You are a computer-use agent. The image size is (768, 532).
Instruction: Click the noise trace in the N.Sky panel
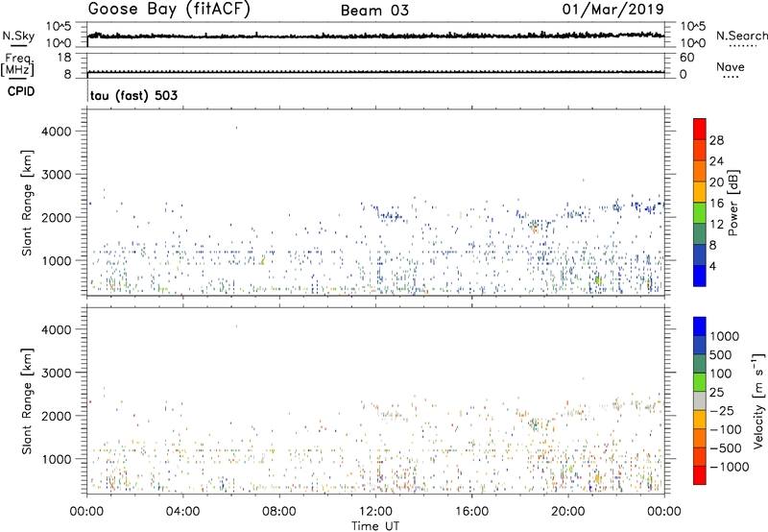pyautogui.click(x=375, y=36)
